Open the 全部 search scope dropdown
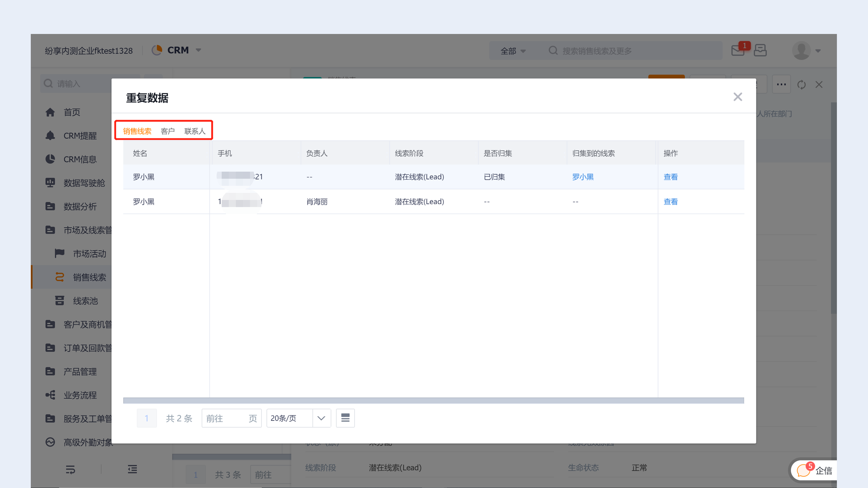868x488 pixels. click(513, 51)
